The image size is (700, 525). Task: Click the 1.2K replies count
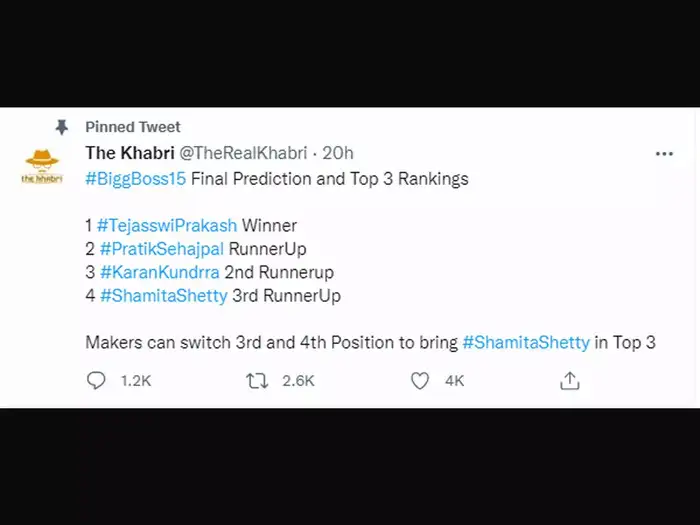[x=135, y=380]
